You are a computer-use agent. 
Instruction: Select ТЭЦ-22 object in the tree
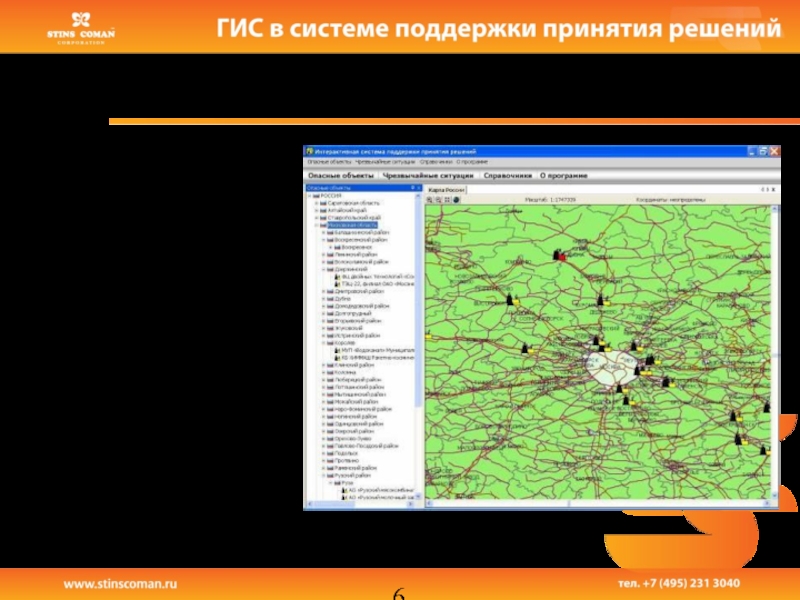[x=378, y=284]
